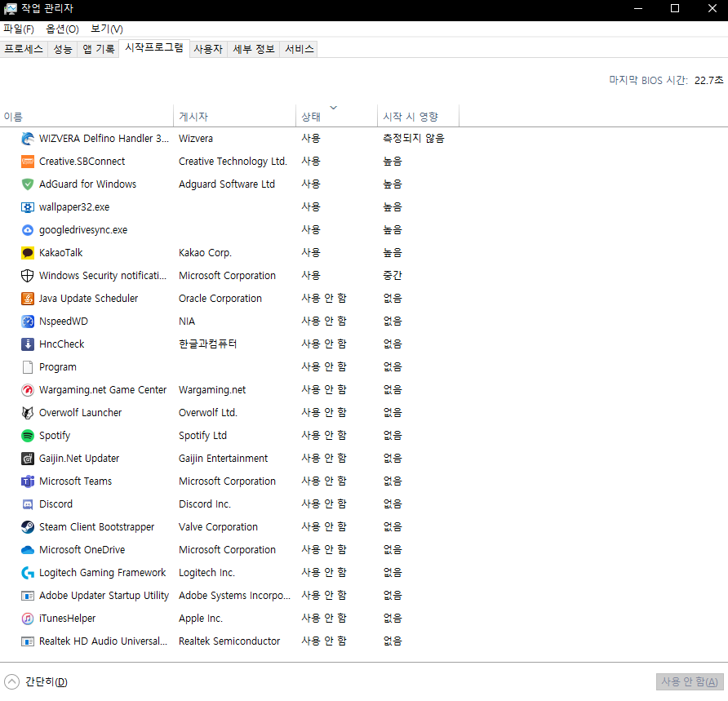
Task: Switch to the 서비스 tab
Action: [299, 49]
